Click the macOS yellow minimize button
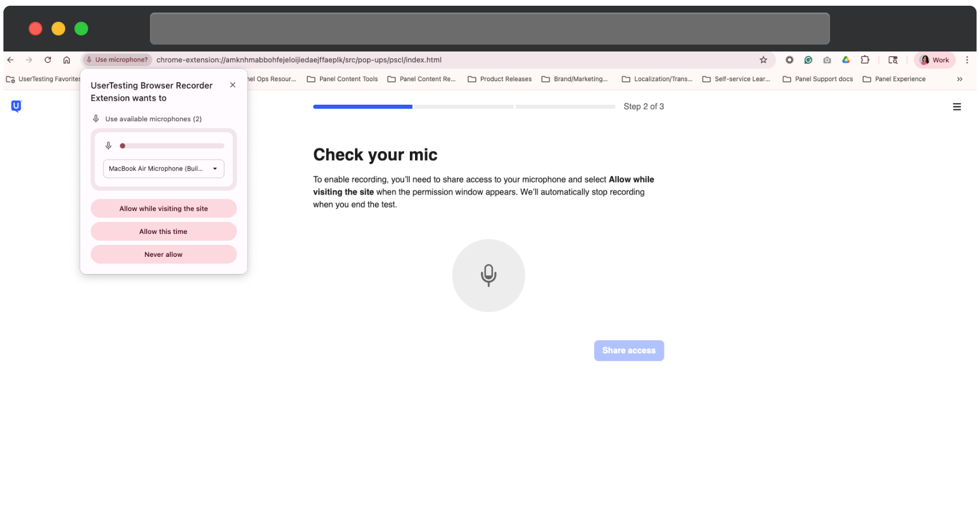The width and height of the screenshot is (980, 532). pyautogui.click(x=58, y=29)
